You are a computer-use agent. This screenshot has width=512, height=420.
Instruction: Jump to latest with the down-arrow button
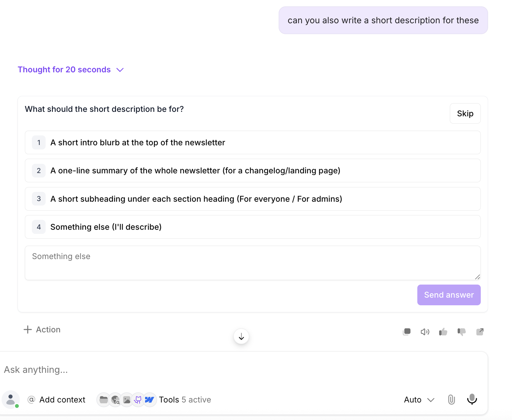241,337
